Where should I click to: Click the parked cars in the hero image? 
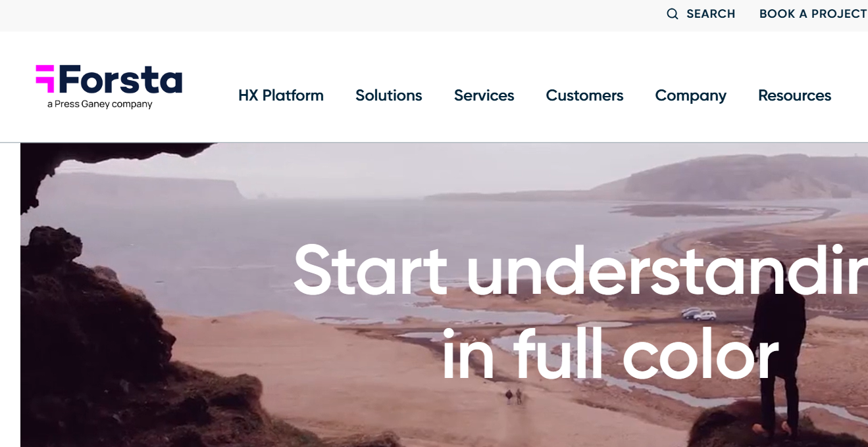(699, 314)
